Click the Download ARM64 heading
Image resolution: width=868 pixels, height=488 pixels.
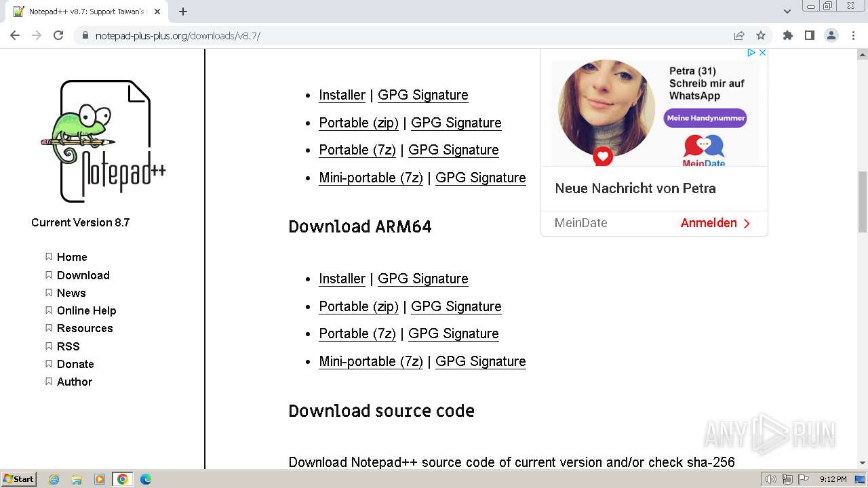pyautogui.click(x=360, y=226)
